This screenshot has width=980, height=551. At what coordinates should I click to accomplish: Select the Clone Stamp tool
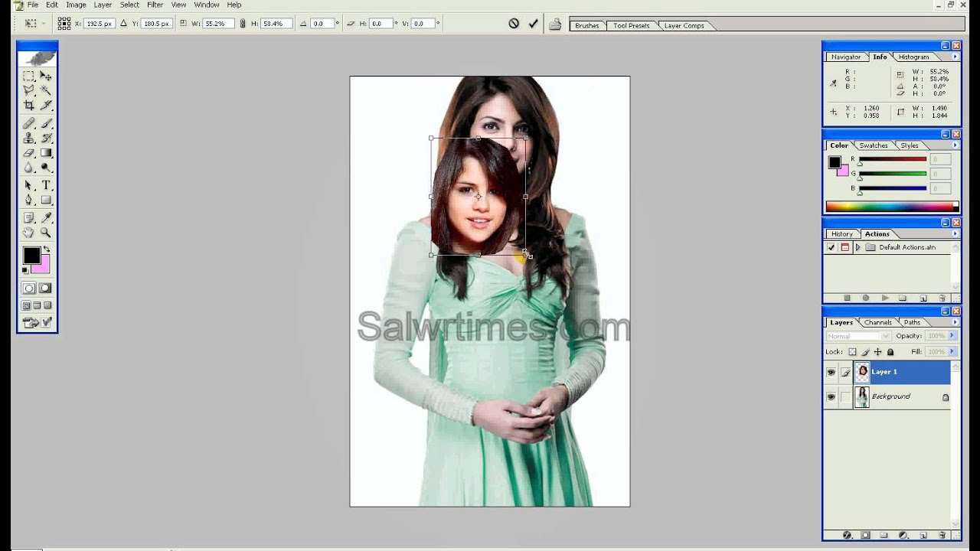point(28,138)
